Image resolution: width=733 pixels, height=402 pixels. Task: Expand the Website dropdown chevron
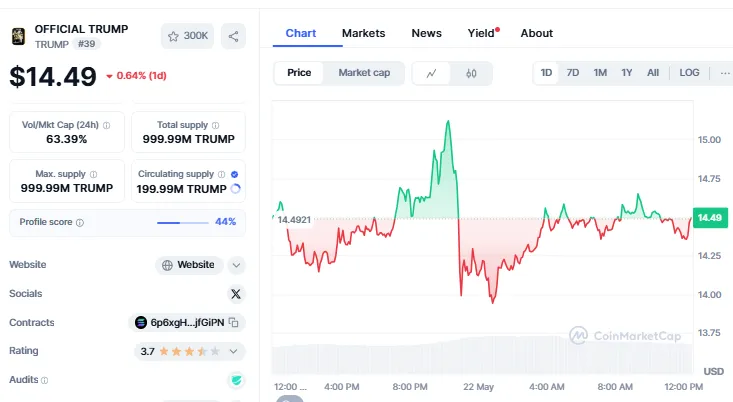(x=236, y=265)
